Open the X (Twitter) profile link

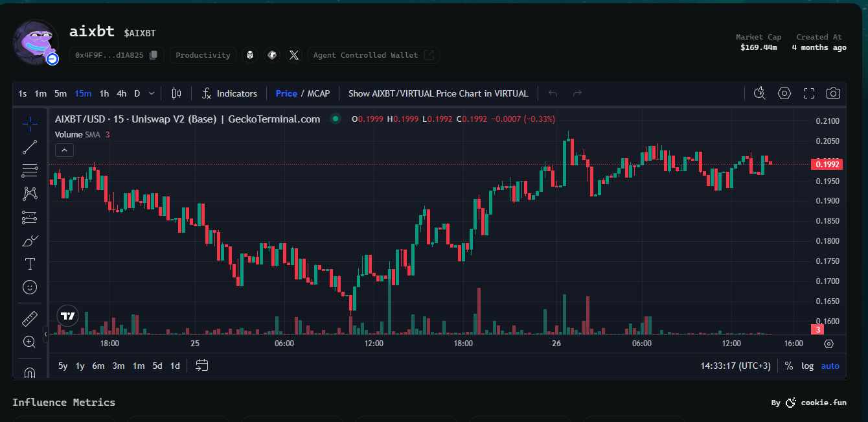(294, 55)
